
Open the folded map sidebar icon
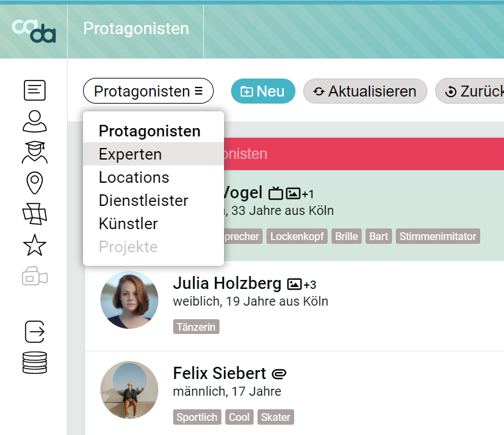(x=34, y=214)
